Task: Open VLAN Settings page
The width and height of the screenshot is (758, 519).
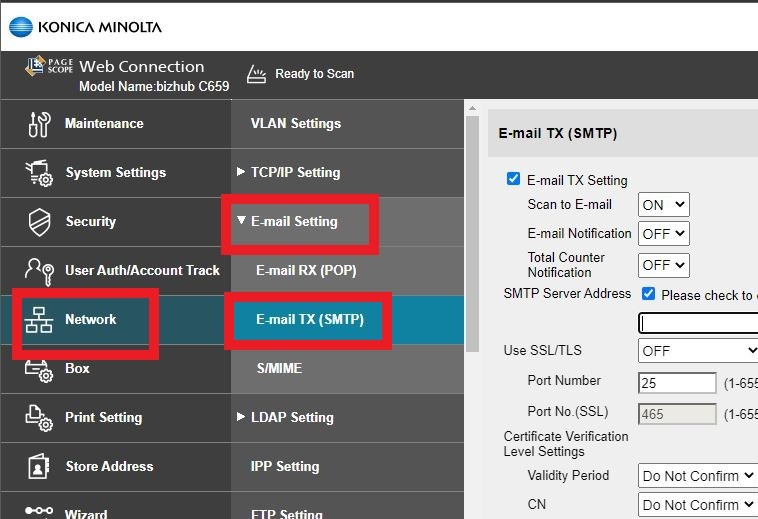Action: pos(295,123)
